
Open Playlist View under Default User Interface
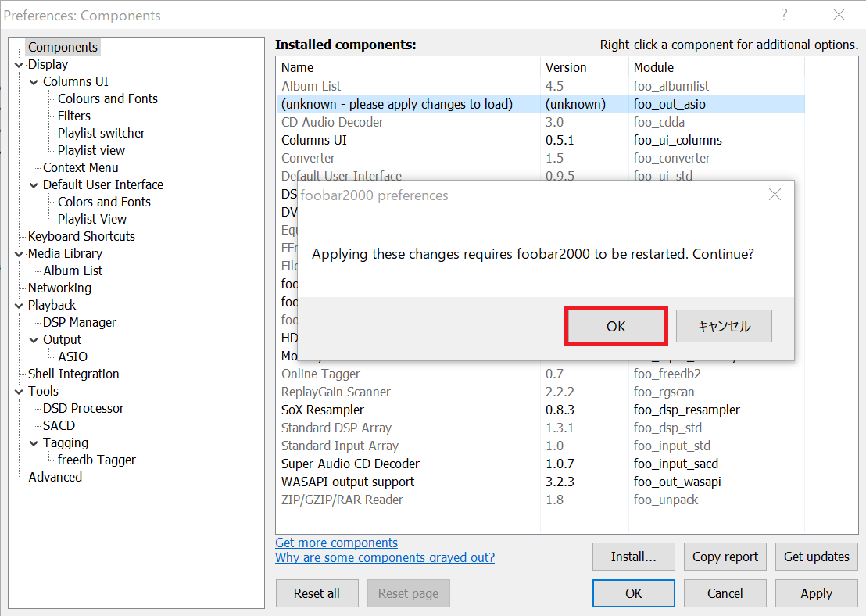[x=92, y=219]
